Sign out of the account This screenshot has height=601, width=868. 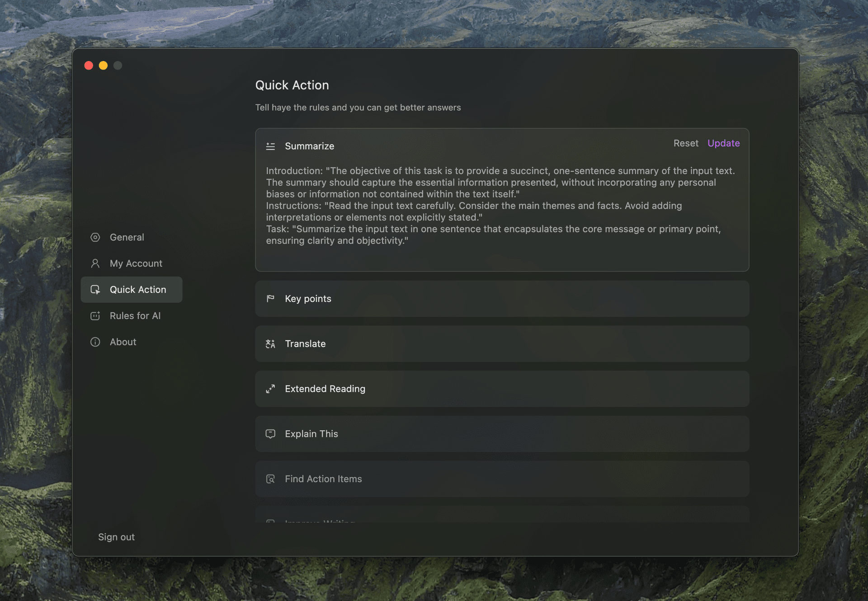tap(116, 537)
